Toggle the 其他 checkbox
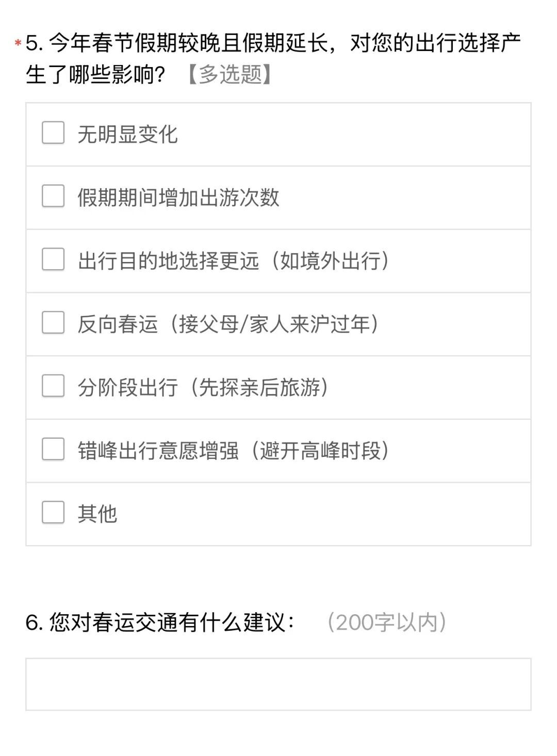557x756 pixels. (53, 513)
